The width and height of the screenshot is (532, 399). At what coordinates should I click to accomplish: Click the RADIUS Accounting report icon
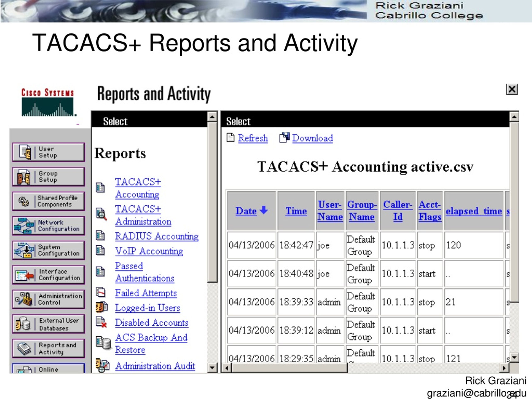tap(100, 235)
